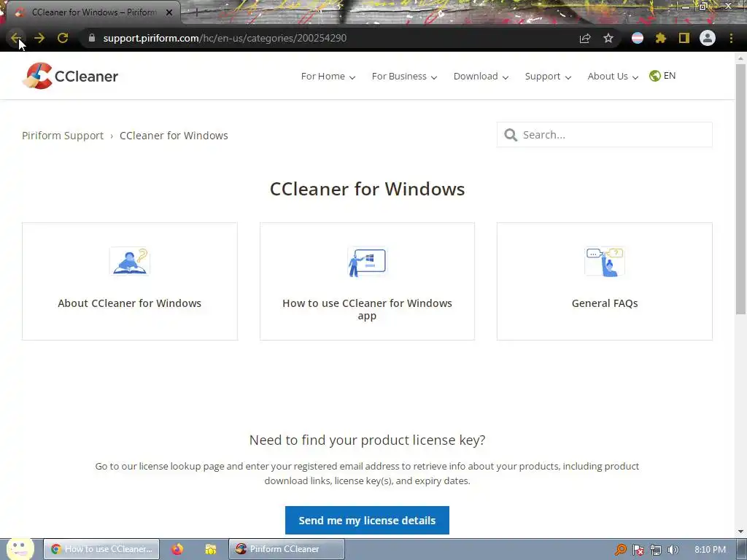Select the CCleaner for Windows browser tab
Image resolution: width=747 pixels, height=560 pixels.
[93, 12]
